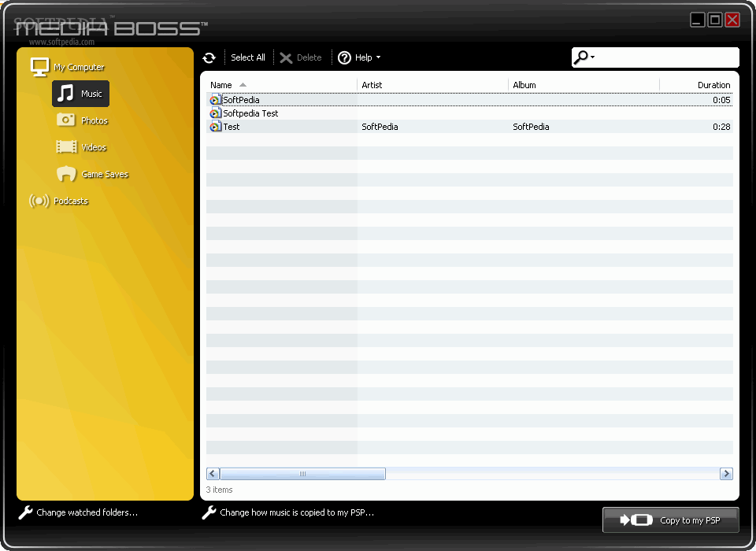Select the Softpedia Test track row
756x551 pixels.
pyautogui.click(x=469, y=113)
